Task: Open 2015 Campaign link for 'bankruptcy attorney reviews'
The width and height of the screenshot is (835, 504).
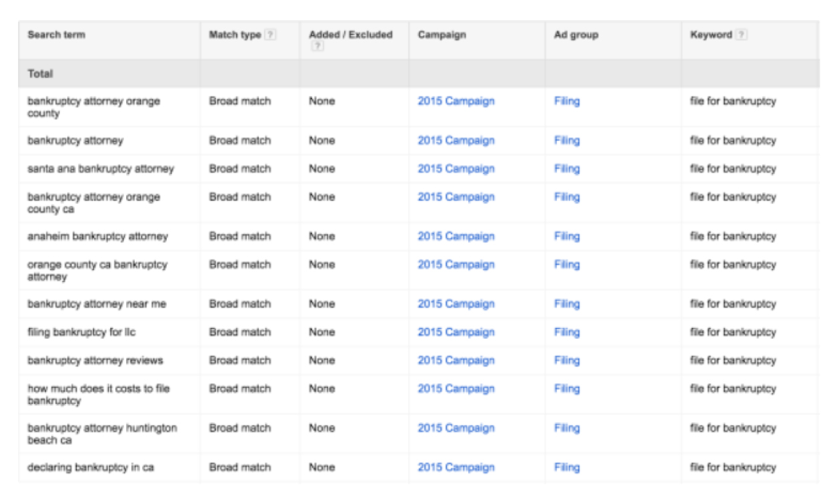Action: tap(456, 360)
